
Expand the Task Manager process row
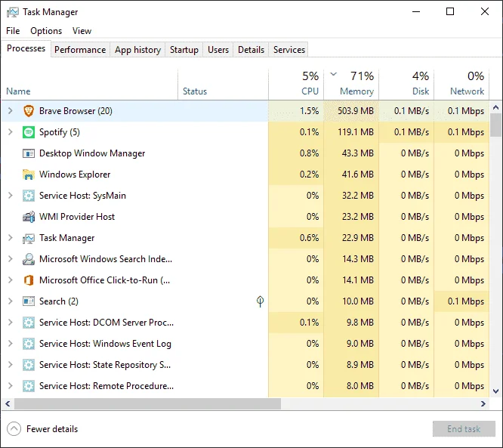point(11,238)
